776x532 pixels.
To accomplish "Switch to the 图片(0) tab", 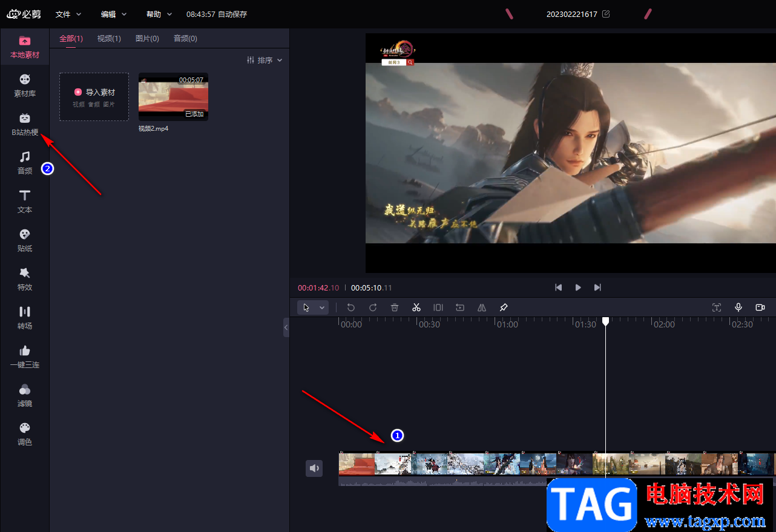I will pyautogui.click(x=147, y=39).
